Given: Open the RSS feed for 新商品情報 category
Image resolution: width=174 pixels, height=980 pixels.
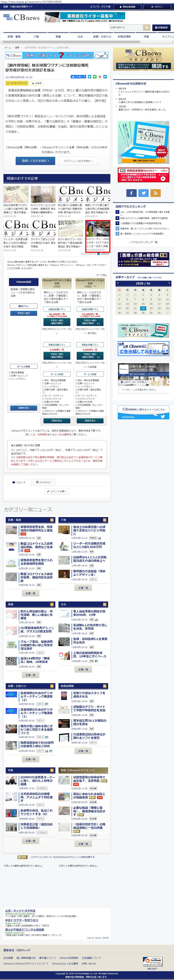Looking at the screenshot, I should tap(105, 686).
